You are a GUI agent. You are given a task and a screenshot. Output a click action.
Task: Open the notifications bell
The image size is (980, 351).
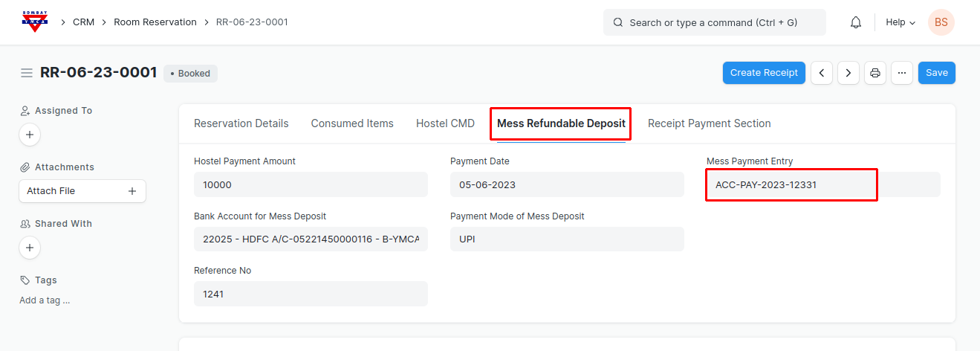pyautogui.click(x=855, y=22)
